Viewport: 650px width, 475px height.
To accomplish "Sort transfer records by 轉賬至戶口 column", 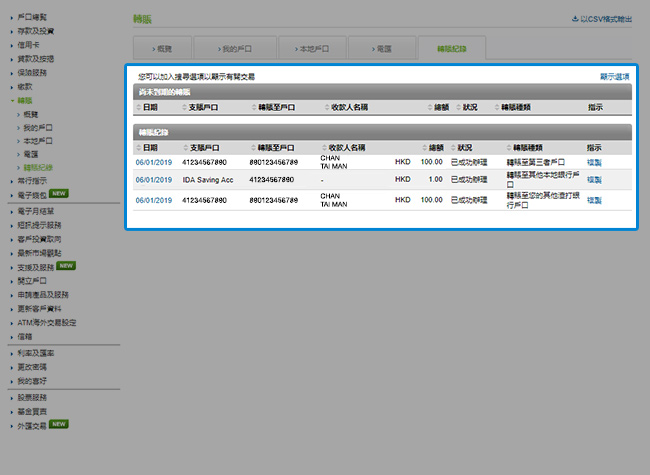I will click(275, 147).
